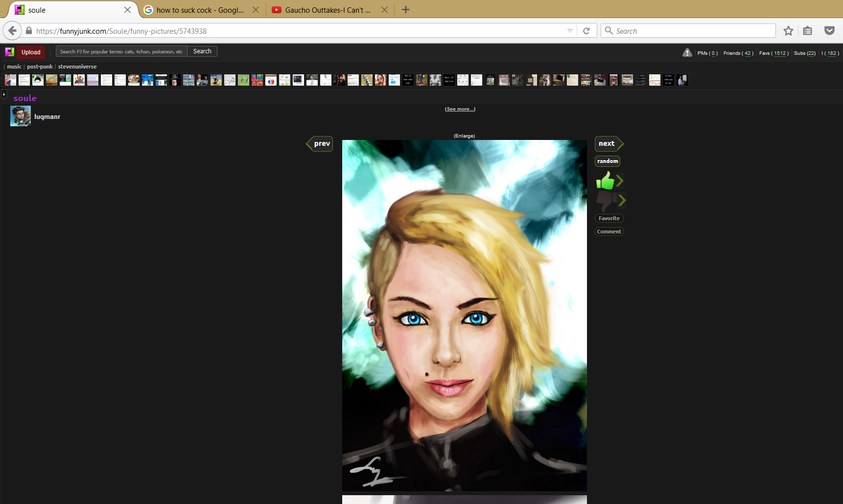Expand the left sidebar arrow
Viewport: 843px width, 504px height.
click(x=4, y=94)
